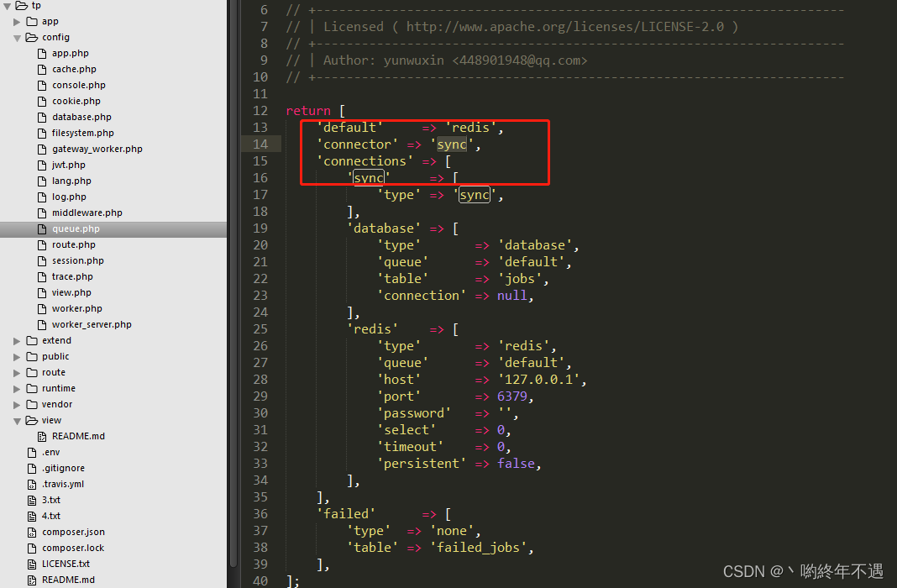Click the CSDN watermark text
Viewport: 897px width, 588px height.
coord(802,570)
